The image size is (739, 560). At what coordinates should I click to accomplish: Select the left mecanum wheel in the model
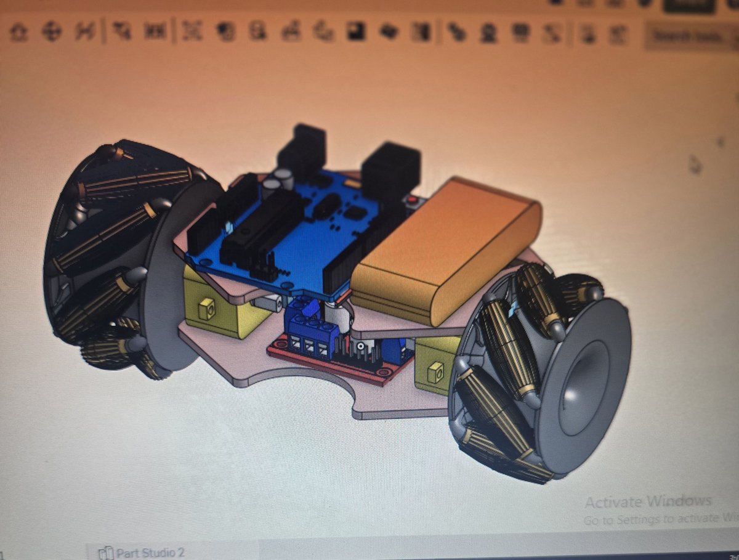click(132, 259)
